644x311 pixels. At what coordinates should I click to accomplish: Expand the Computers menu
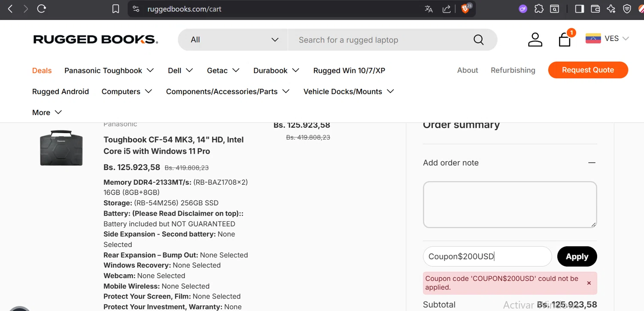coord(127,91)
